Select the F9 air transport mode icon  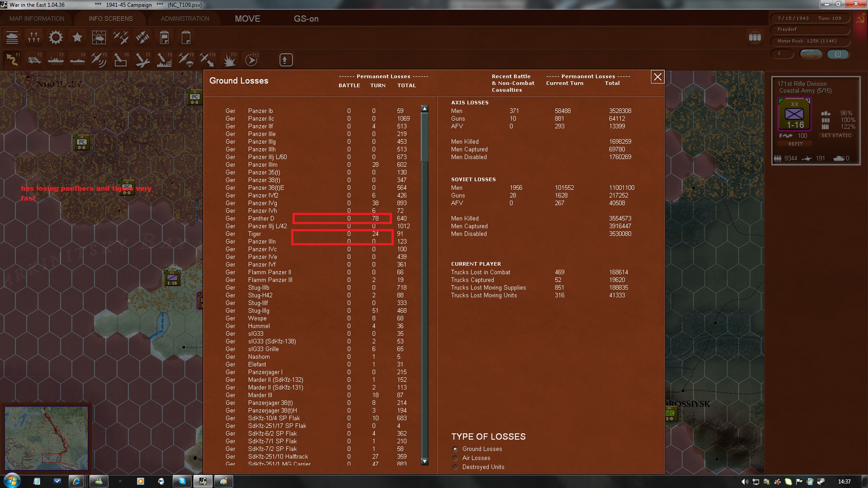186,60
